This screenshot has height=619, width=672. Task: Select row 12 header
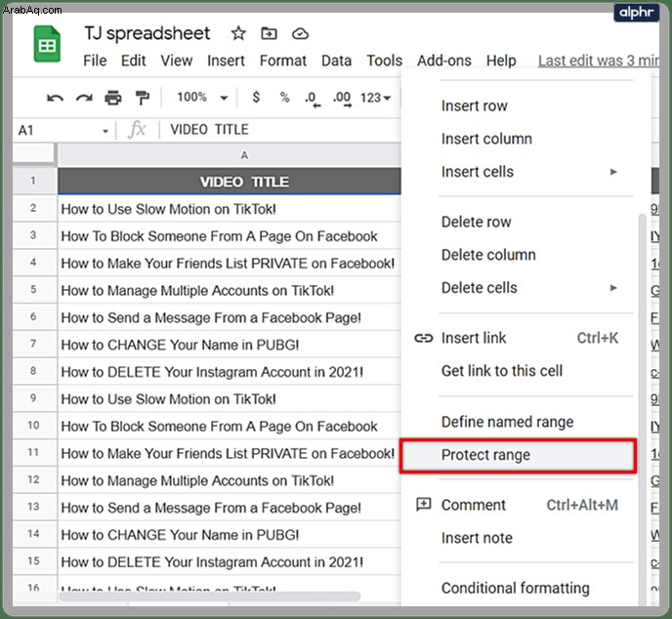[34, 479]
